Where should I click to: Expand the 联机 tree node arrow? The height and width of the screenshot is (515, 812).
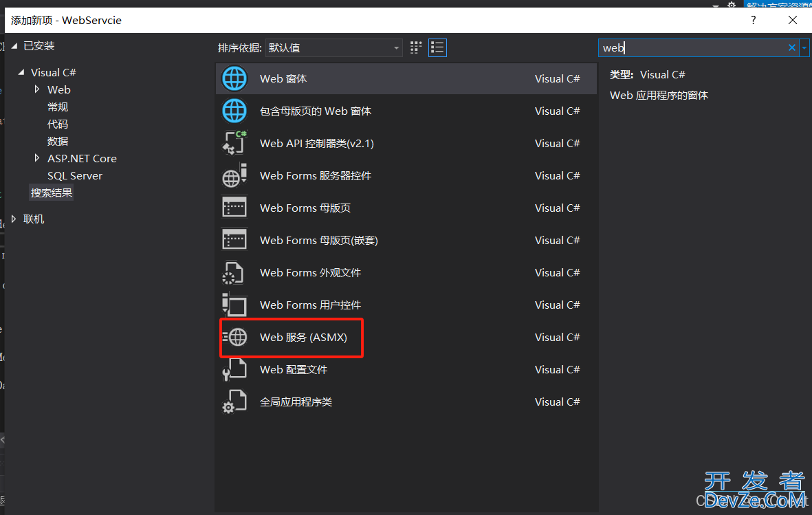tap(14, 219)
